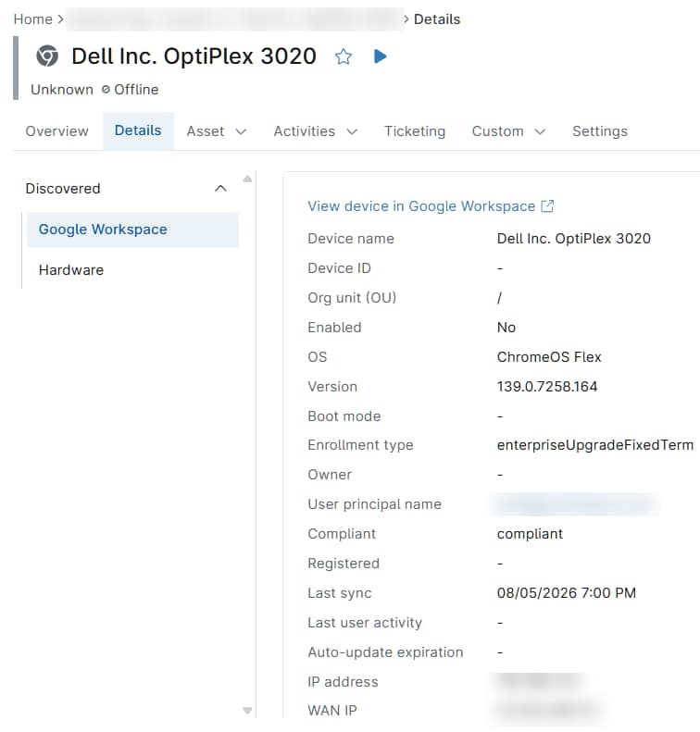The width and height of the screenshot is (700, 732).
Task: Click the Last user activity label
Action: 365,623
